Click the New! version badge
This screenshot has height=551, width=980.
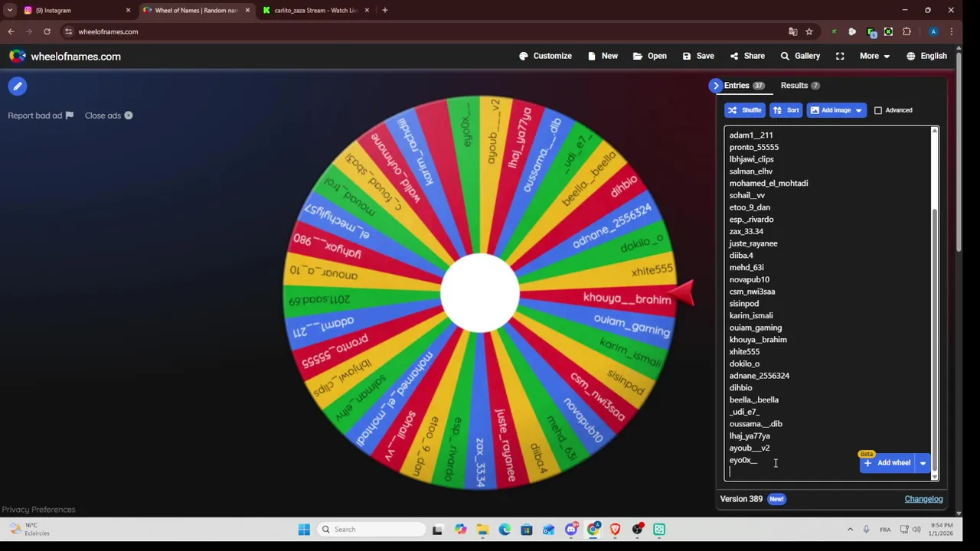776,499
